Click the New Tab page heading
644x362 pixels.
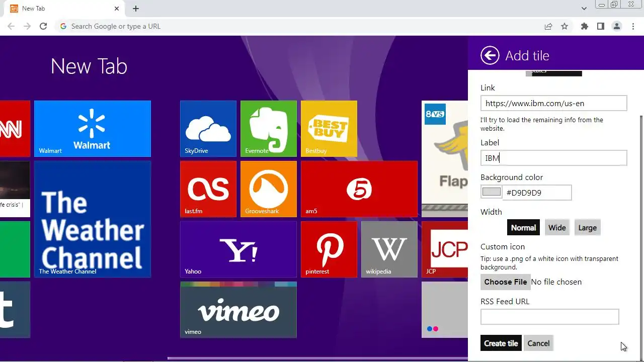tap(89, 66)
